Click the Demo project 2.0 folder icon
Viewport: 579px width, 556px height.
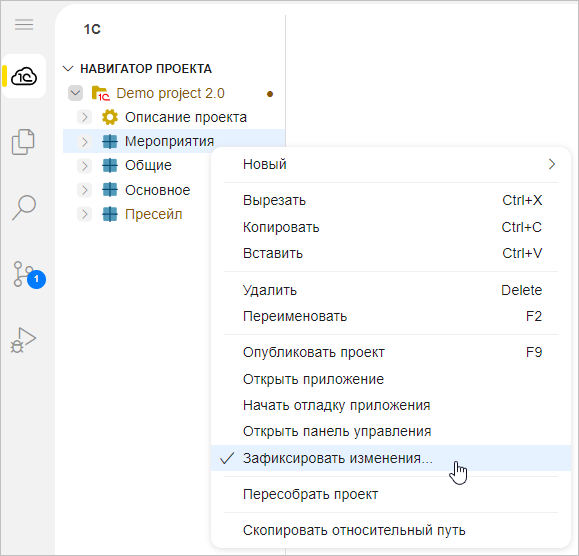(x=100, y=93)
